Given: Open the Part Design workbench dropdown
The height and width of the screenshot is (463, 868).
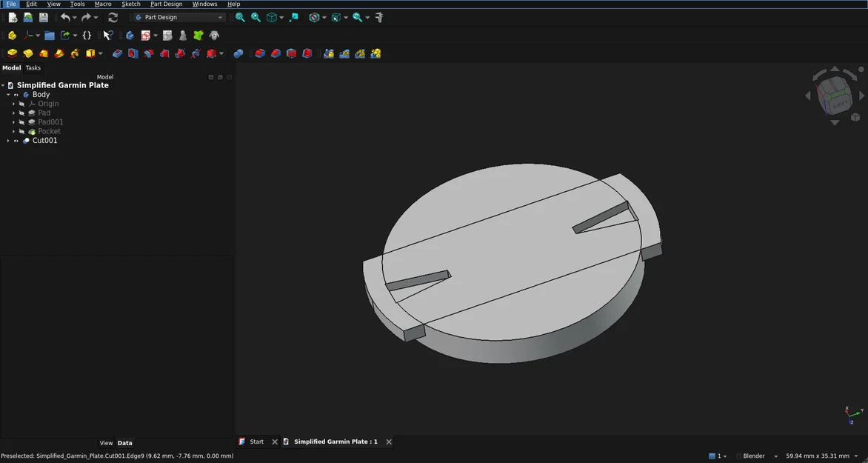Looking at the screenshot, I should pos(179,17).
